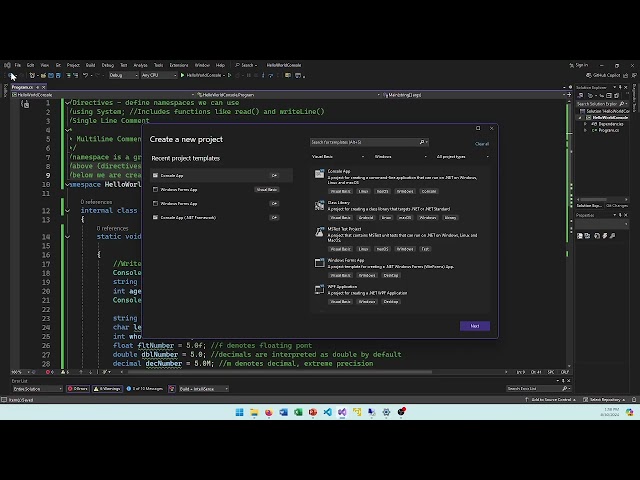Click the Solution Explorer horizontal scrollbar

coord(593,200)
